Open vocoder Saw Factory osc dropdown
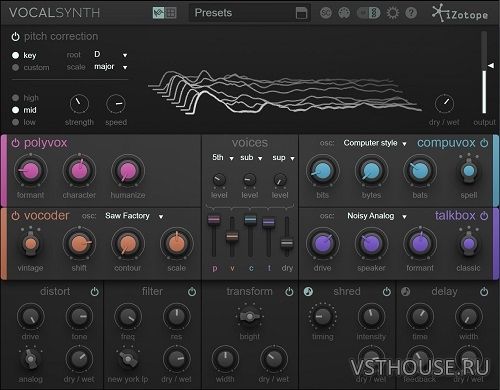This screenshot has width=500, height=390. pos(134,216)
